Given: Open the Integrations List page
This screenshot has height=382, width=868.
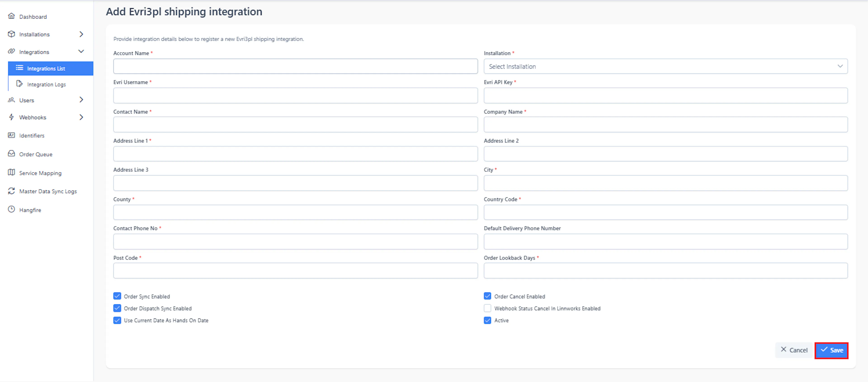Looking at the screenshot, I should pyautogui.click(x=51, y=68).
